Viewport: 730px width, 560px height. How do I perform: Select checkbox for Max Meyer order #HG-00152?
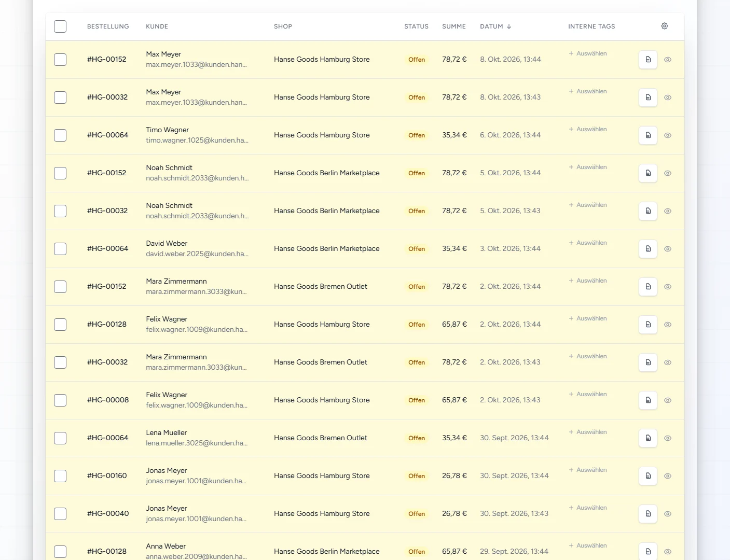pyautogui.click(x=60, y=60)
